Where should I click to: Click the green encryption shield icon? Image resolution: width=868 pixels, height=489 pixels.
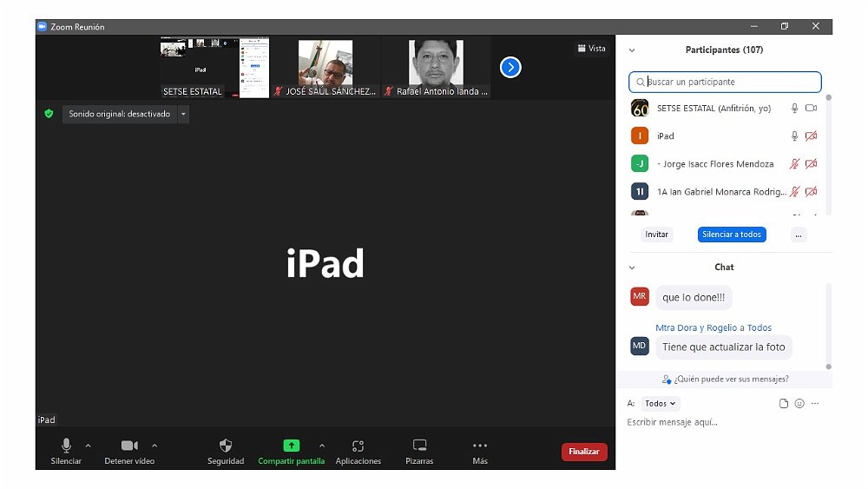click(49, 114)
